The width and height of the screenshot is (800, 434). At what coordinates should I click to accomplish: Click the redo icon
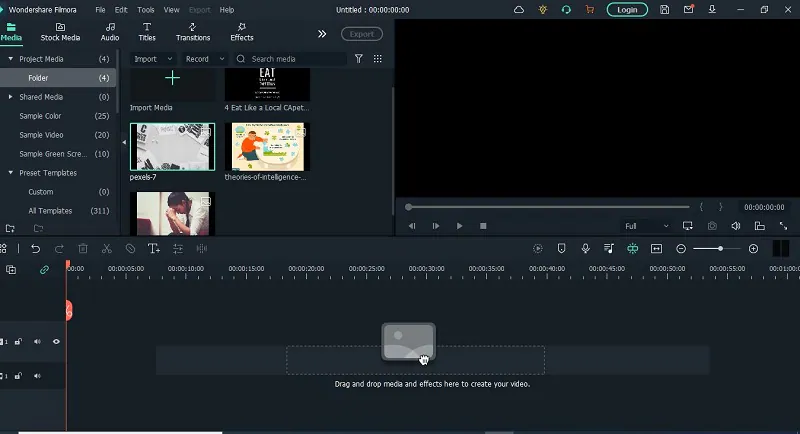[x=59, y=249]
